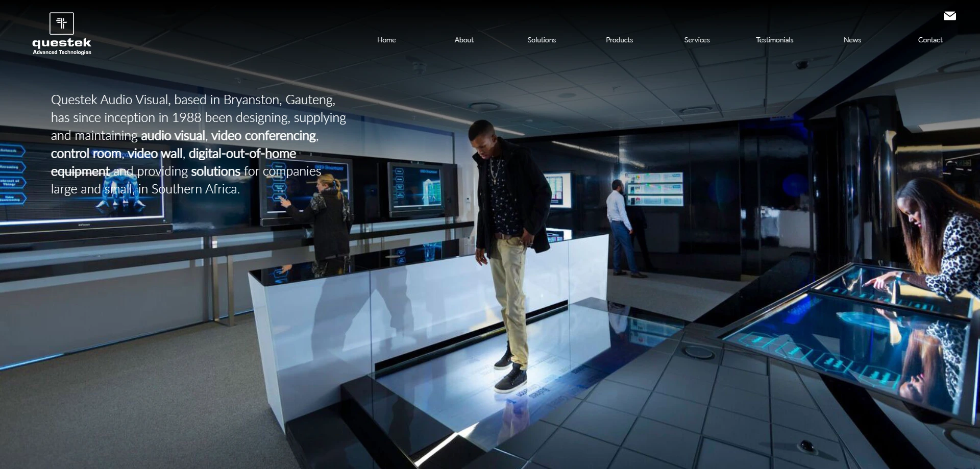
Task: Open the News section
Action: [x=852, y=40]
